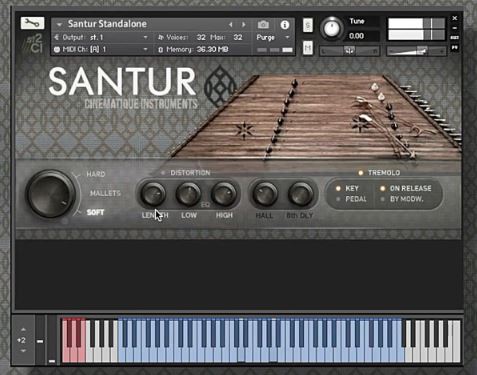Solo the instrument with S button
The image size is (477, 375).
pyautogui.click(x=308, y=26)
